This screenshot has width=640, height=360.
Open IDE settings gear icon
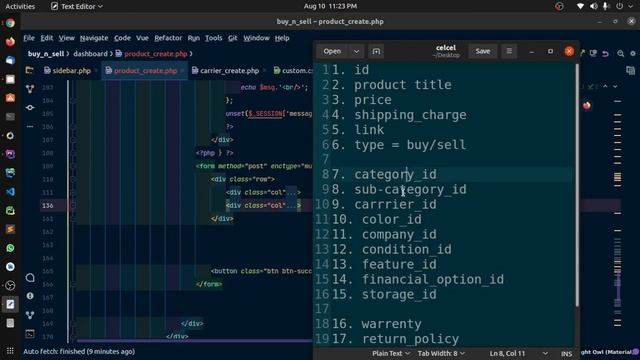click(633, 53)
